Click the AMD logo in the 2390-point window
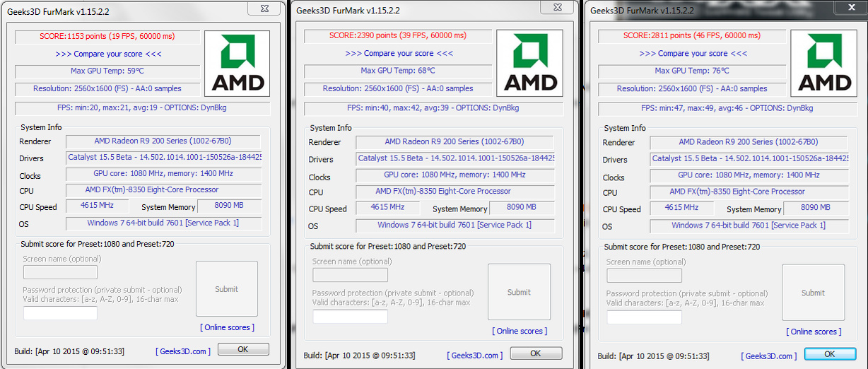 coord(530,64)
